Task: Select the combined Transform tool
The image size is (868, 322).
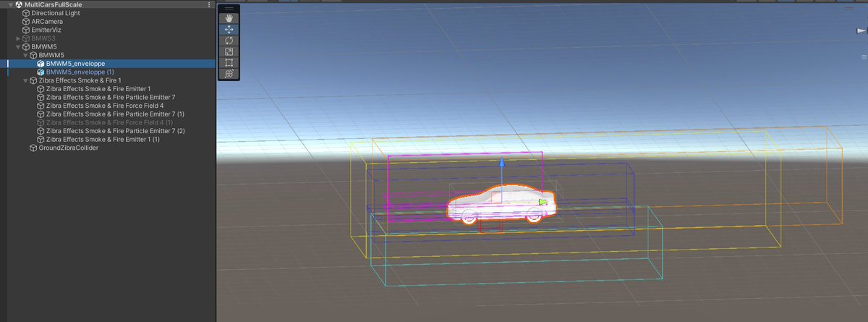Action: (x=229, y=73)
